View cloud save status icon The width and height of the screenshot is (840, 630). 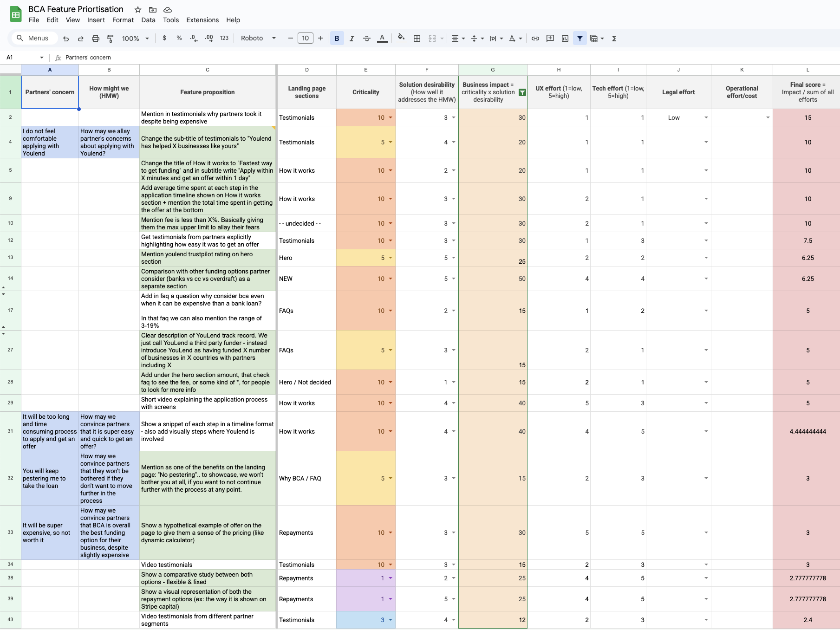(168, 10)
